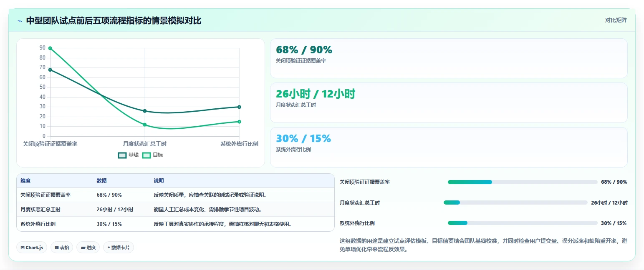Click the 关闭项验证证据覆盖率 progress bar

pyautogui.click(x=523, y=182)
